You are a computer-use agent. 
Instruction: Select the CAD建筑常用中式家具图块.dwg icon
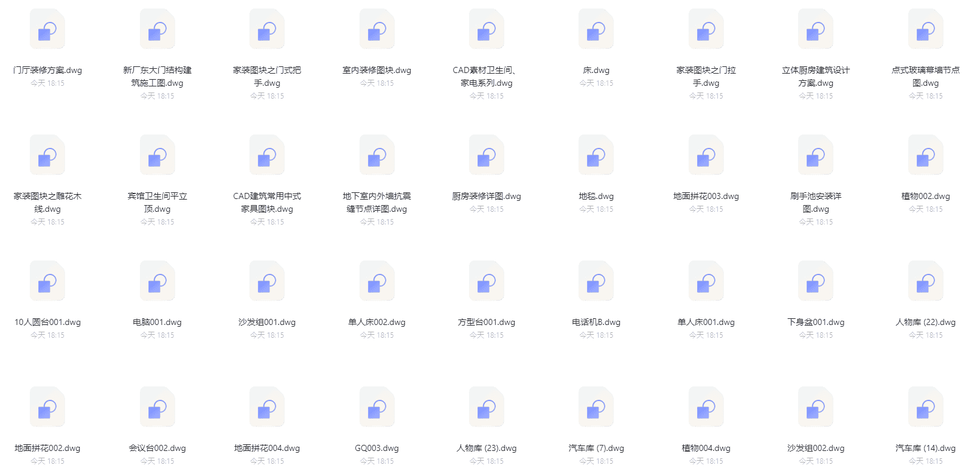coord(267,155)
